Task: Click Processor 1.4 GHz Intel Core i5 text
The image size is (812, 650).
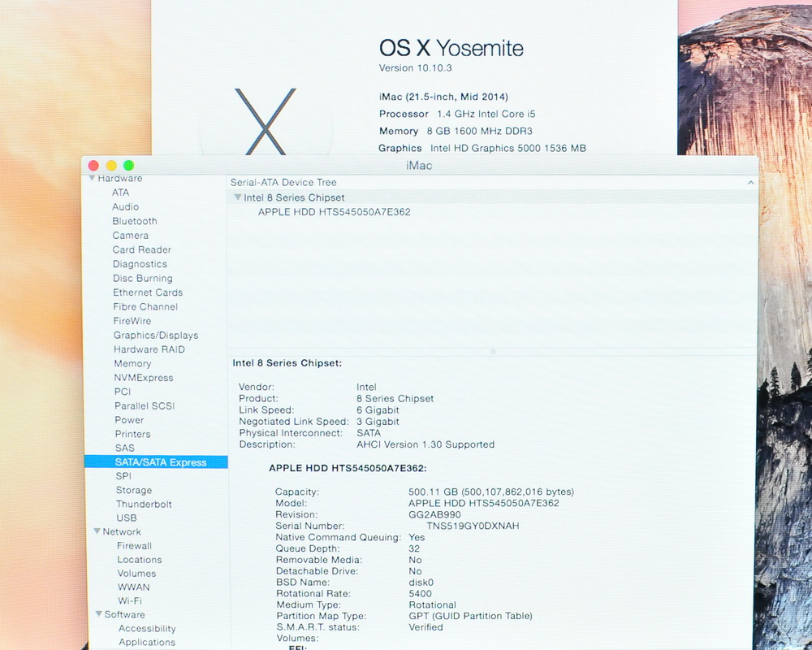Action: 456,114
